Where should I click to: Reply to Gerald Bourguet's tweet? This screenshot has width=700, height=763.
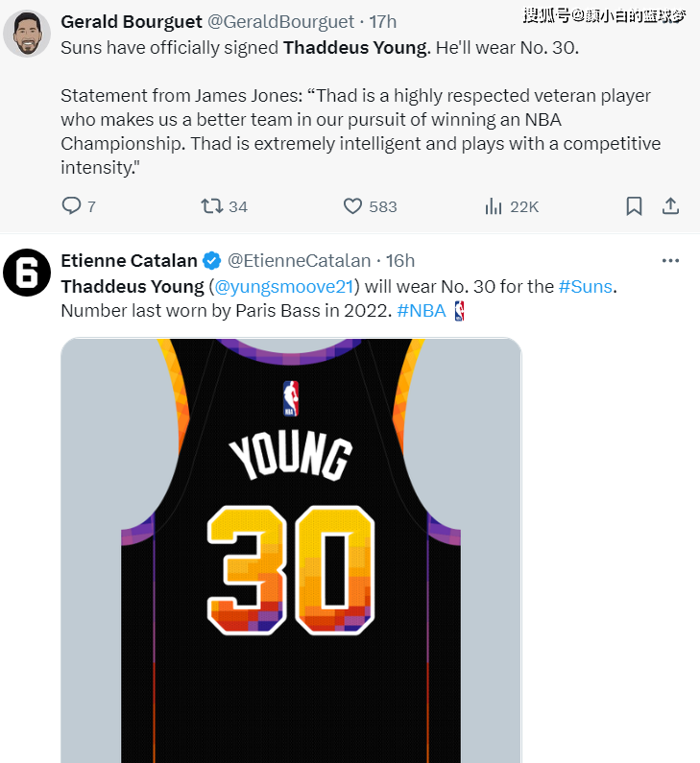tap(72, 206)
